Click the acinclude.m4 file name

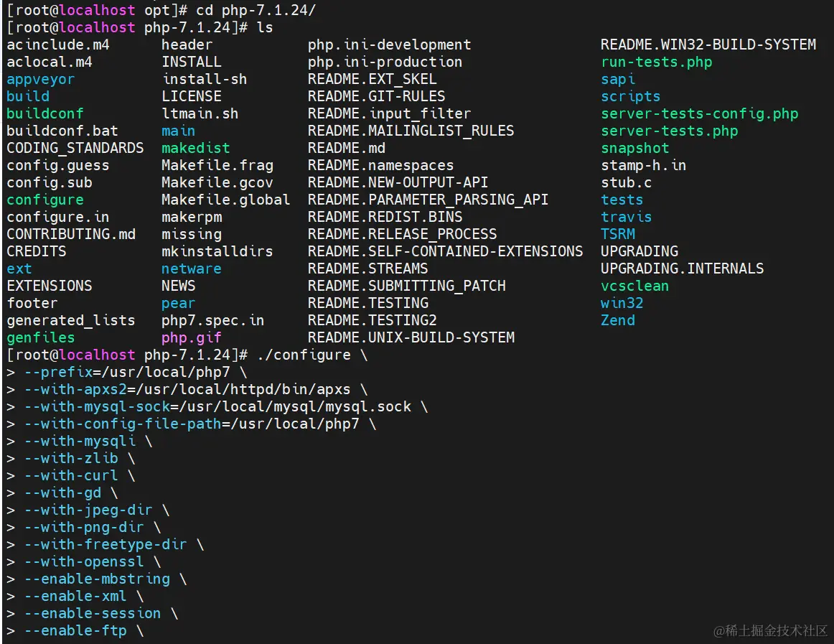(x=58, y=45)
